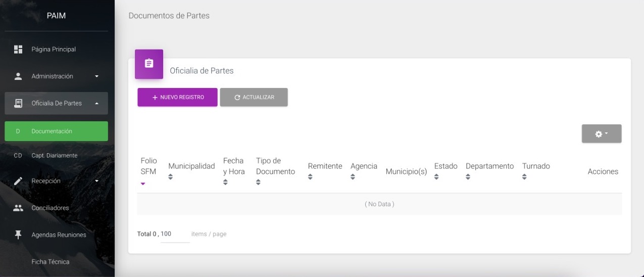Screen dimensions: 644x277
Task: Open Capt. Diariamente menu item
Action: click(55, 155)
